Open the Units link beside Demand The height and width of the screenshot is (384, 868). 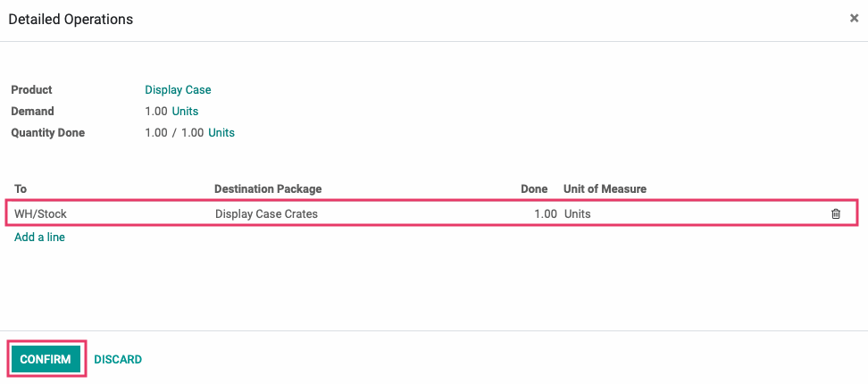pyautogui.click(x=185, y=112)
